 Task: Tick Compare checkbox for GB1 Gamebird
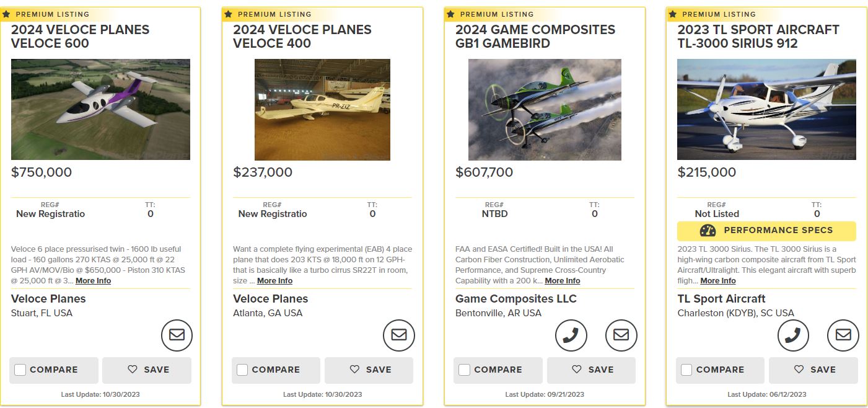click(464, 370)
